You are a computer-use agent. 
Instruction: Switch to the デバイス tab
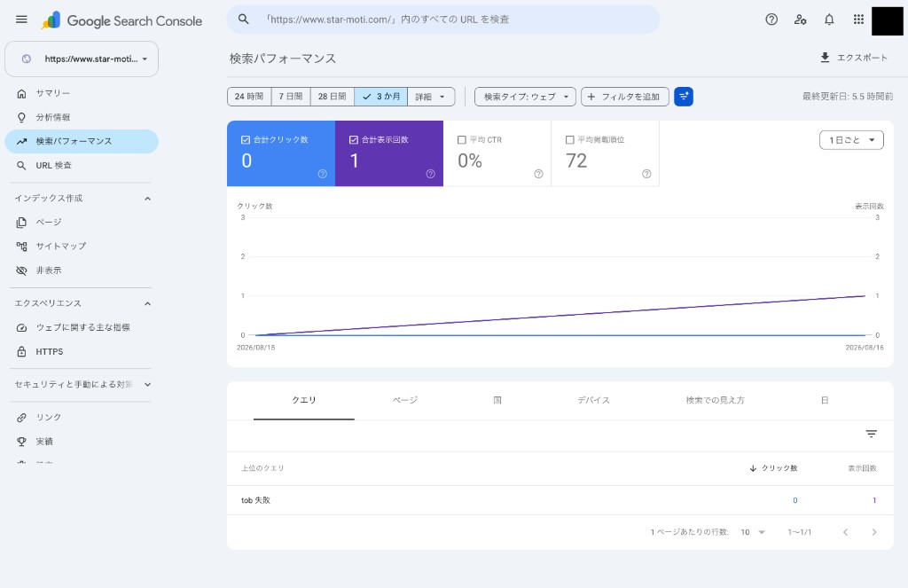point(593,400)
